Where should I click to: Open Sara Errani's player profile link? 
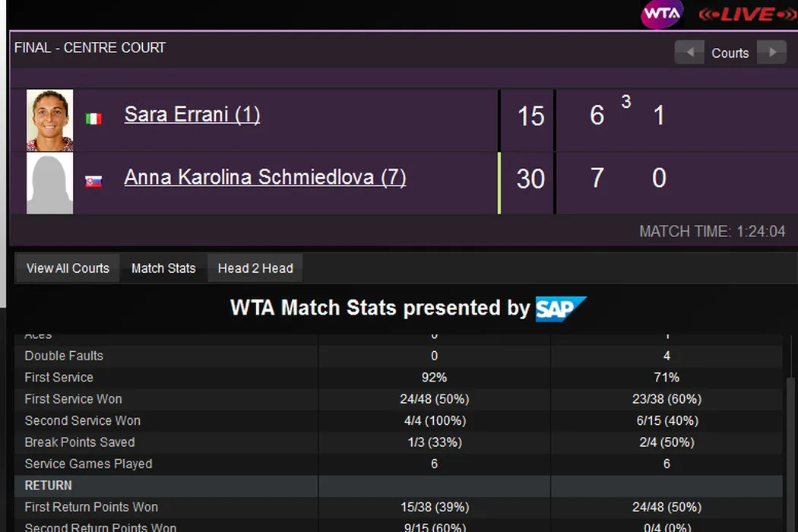pyautogui.click(x=192, y=115)
